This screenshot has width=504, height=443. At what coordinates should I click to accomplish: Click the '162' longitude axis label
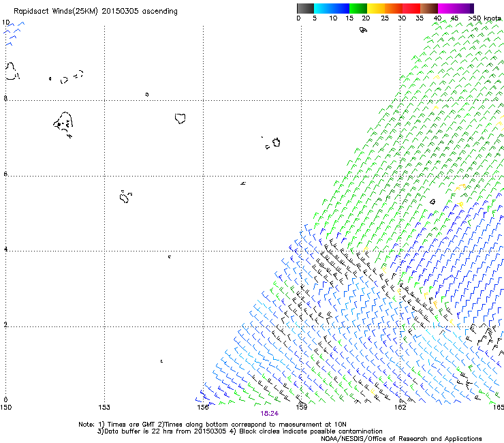point(400,408)
